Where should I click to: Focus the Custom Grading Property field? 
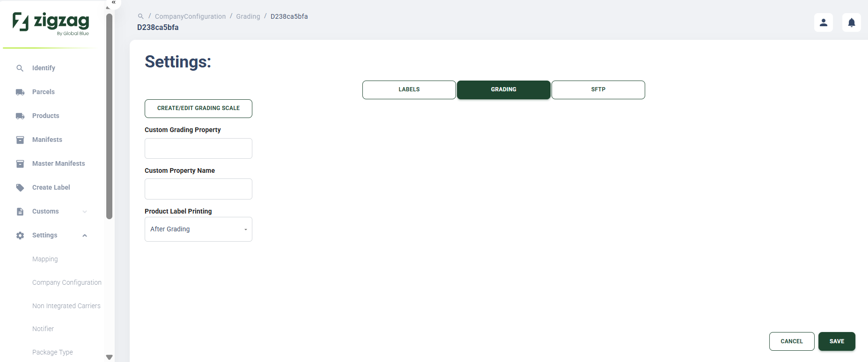199,148
